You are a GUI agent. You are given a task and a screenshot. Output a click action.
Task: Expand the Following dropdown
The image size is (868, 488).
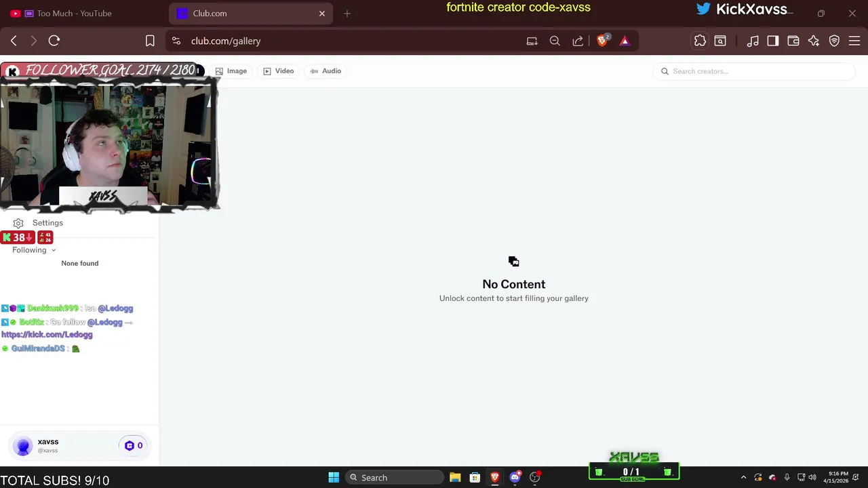tap(34, 250)
